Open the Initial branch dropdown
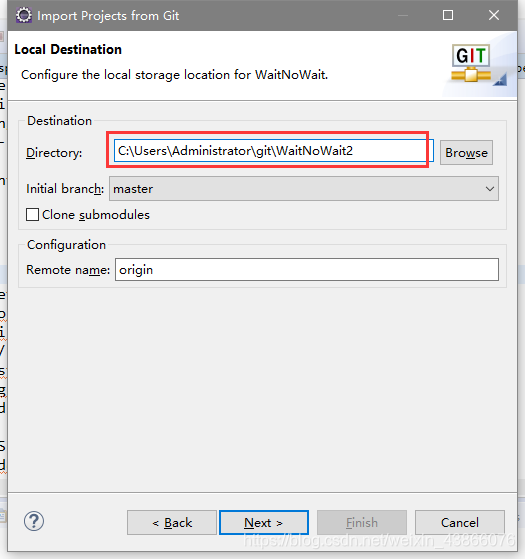 [x=304, y=189]
